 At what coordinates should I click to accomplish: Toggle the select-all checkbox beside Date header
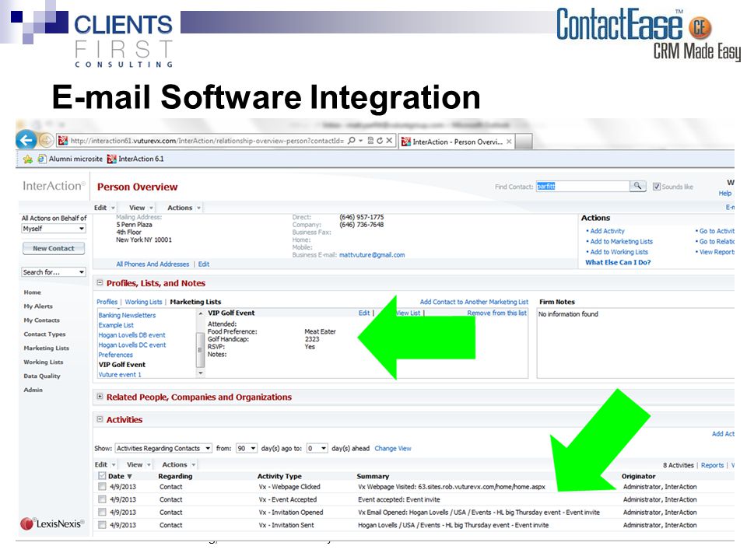tap(101, 476)
